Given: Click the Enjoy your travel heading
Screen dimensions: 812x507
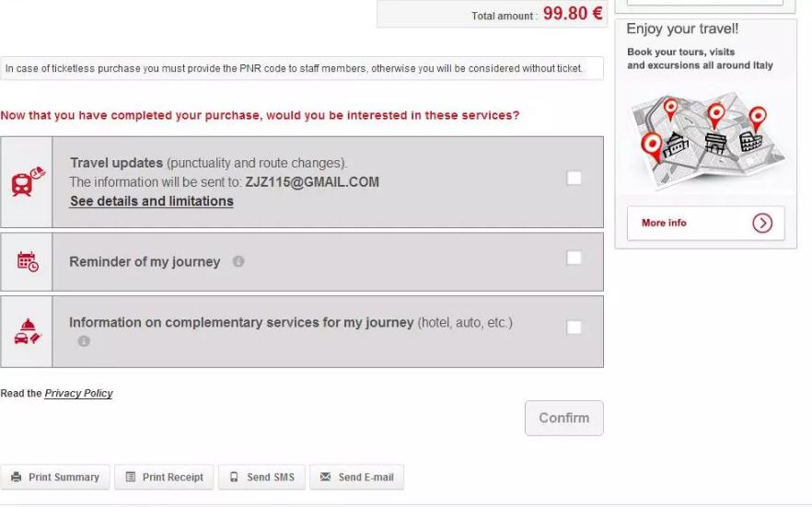Looking at the screenshot, I should 682,29.
